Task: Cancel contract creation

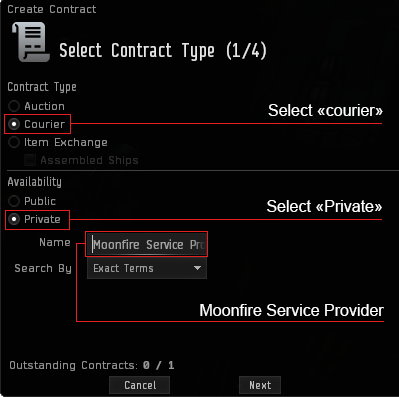Action: point(140,385)
